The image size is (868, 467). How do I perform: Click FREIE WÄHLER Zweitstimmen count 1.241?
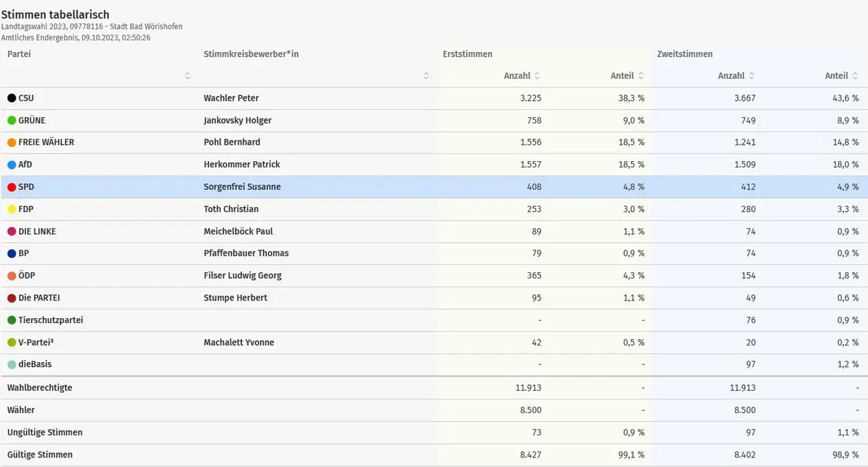[x=745, y=143]
